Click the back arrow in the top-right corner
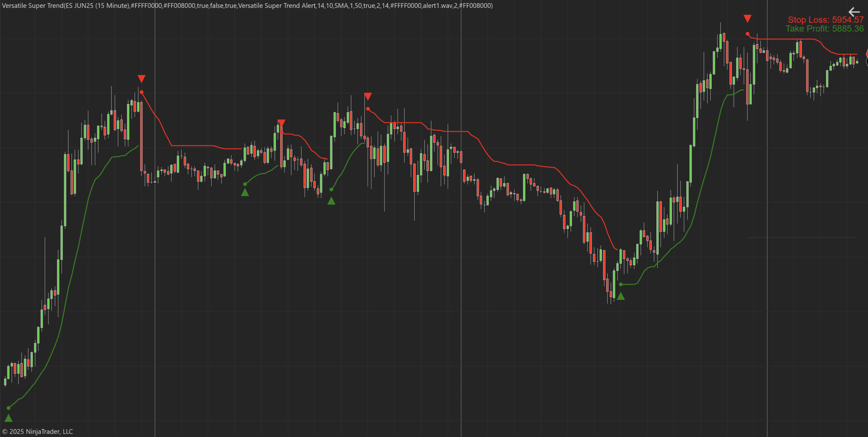Viewport: 868px width, 437px height. 854,12
